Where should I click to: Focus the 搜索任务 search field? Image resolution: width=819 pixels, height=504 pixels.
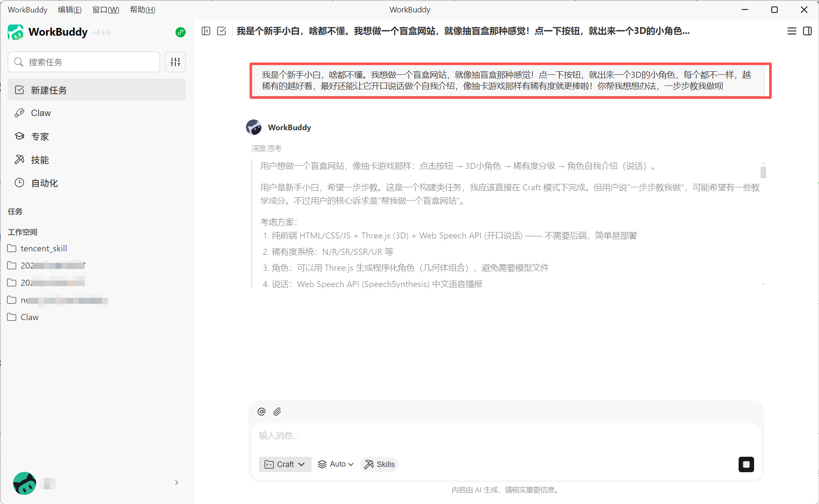pos(84,62)
